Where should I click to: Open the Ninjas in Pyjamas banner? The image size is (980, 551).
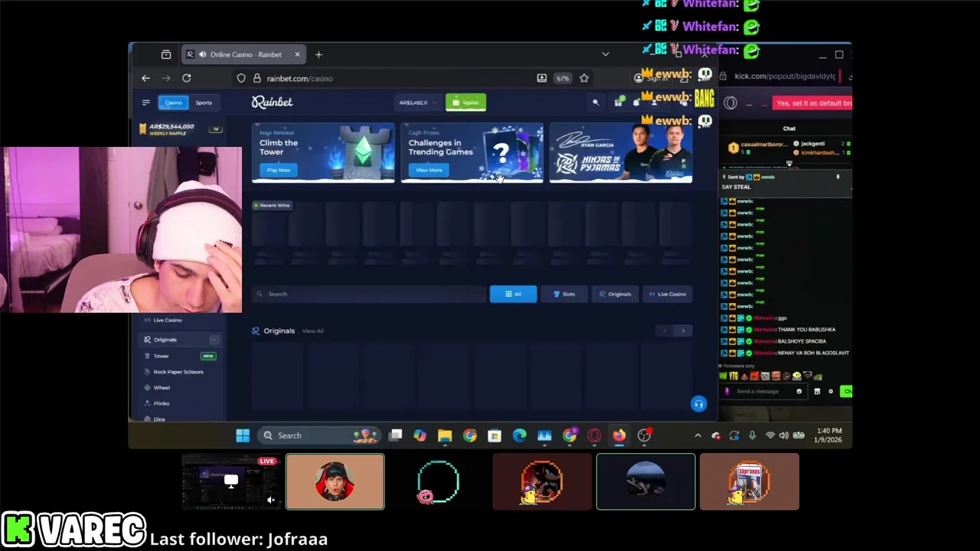[620, 153]
